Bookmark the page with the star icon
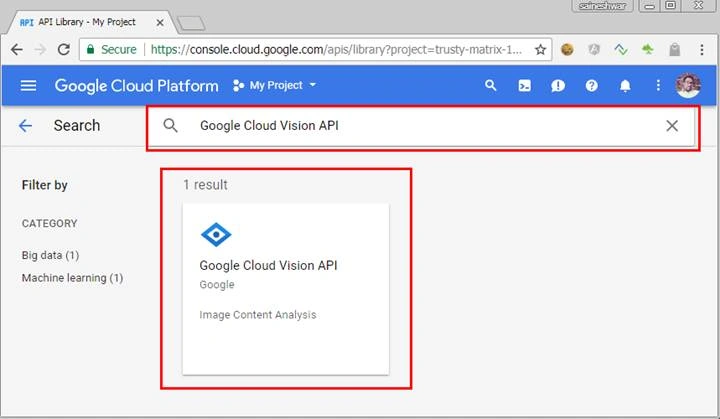Viewport: 720px width, 419px height. point(540,50)
